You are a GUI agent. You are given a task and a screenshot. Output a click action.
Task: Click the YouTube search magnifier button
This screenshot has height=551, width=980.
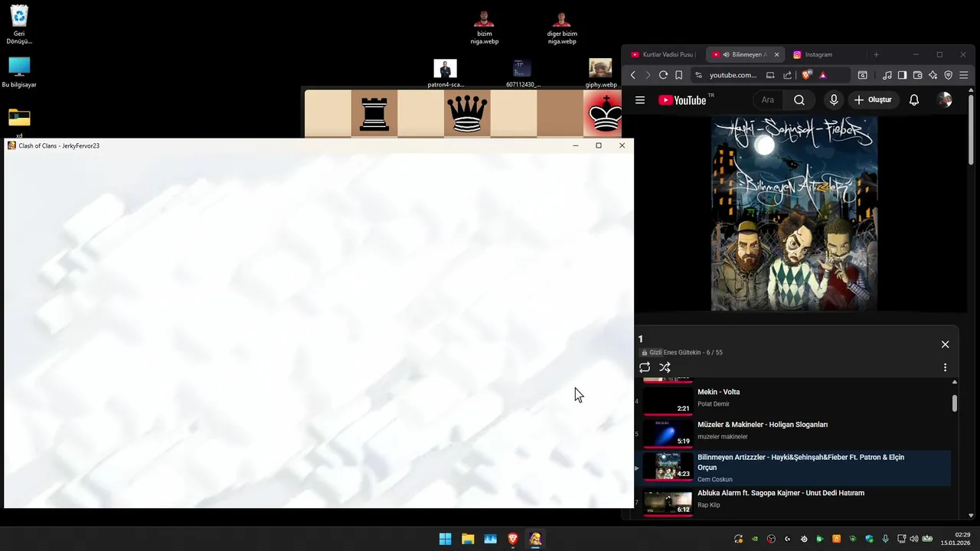point(799,100)
